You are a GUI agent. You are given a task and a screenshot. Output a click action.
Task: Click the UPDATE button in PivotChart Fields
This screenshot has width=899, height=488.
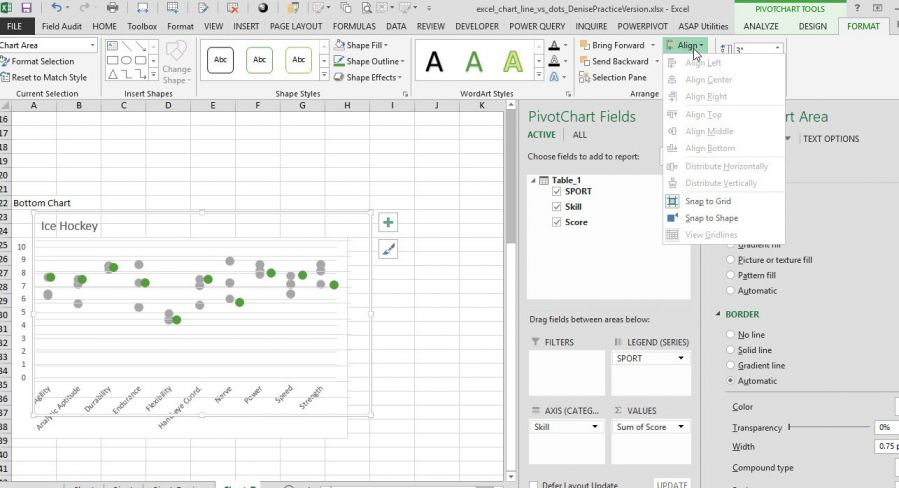[672, 485]
